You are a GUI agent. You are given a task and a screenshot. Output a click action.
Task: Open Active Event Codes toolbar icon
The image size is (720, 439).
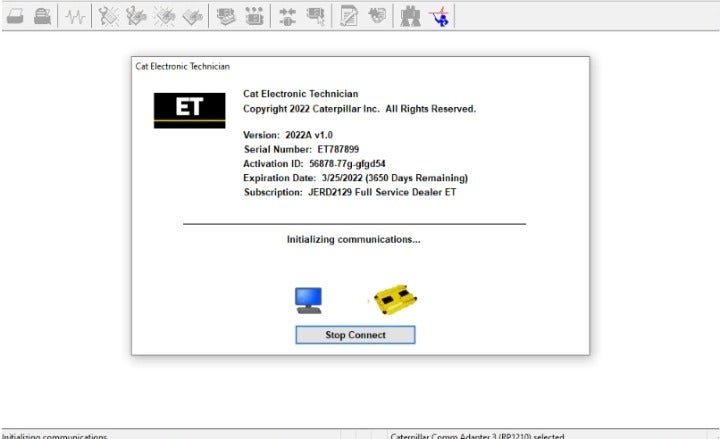[x=164, y=17]
